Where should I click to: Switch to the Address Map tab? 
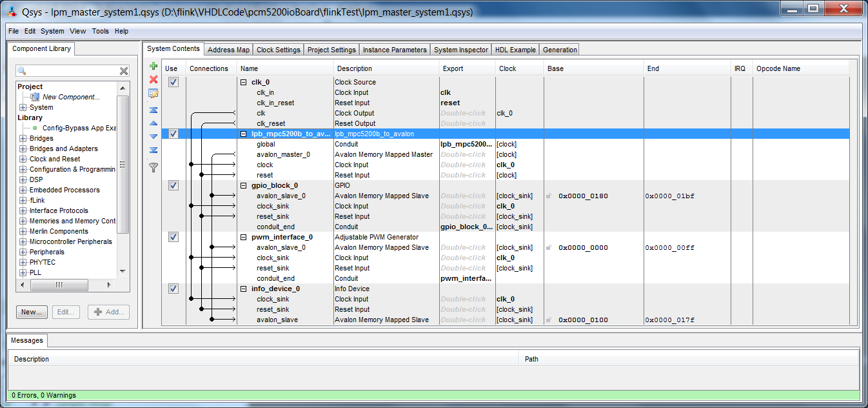point(228,50)
